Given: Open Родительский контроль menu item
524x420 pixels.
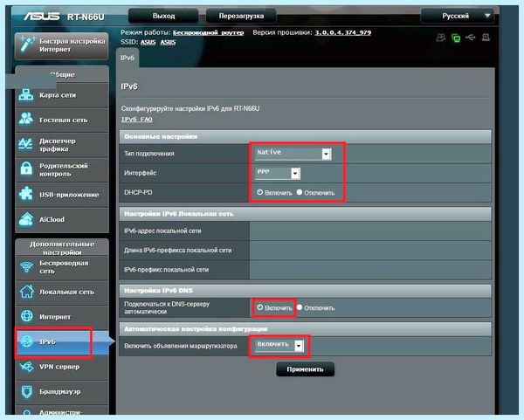Looking at the screenshot, I should 62,169.
